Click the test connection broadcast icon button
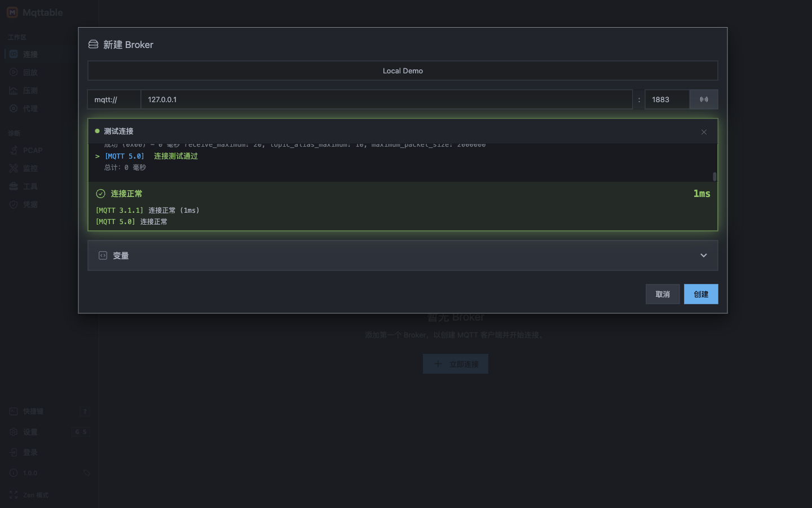Viewport: 812px width, 508px height. coord(704,99)
